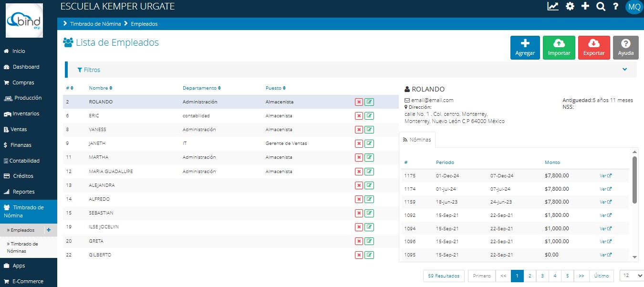Click the search magnifier icon in header

(x=601, y=7)
